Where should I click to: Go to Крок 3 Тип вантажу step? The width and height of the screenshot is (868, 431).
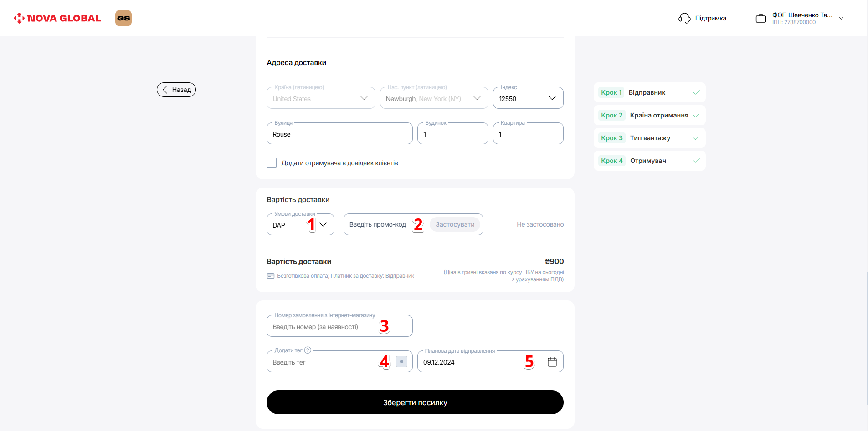click(649, 138)
